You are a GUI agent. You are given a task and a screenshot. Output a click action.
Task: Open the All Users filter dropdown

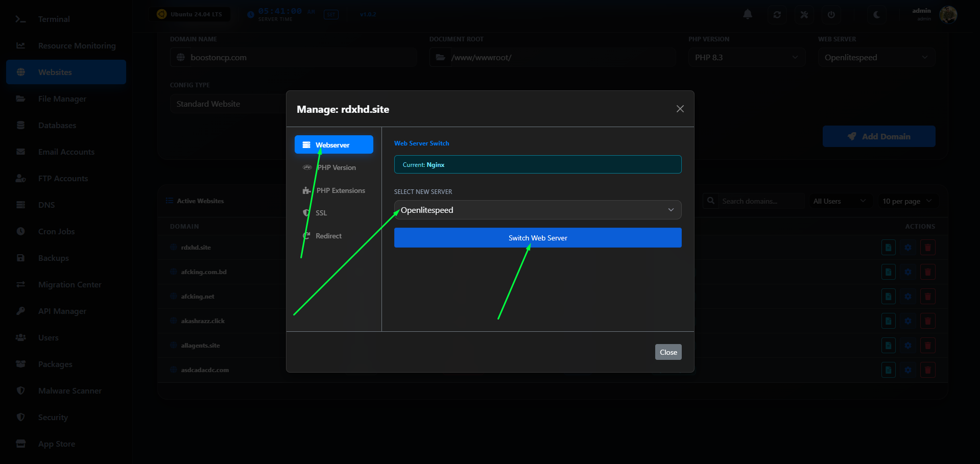point(839,201)
